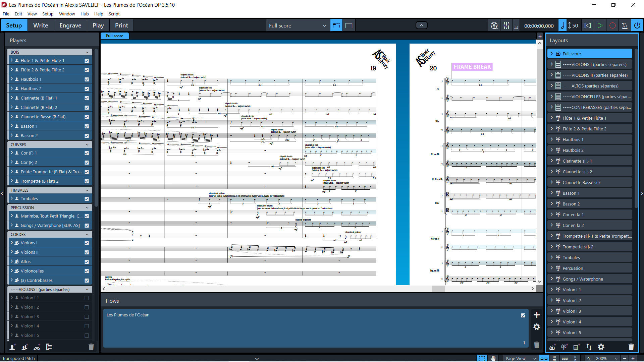
Task: Start playback with the green play button
Action: [x=600, y=25]
